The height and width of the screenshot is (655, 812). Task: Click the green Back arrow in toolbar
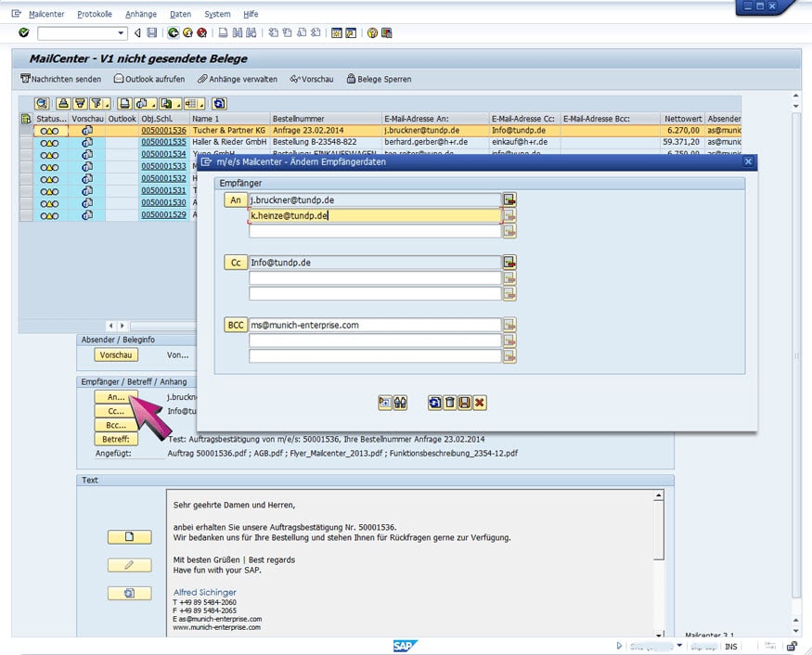pyautogui.click(x=173, y=33)
